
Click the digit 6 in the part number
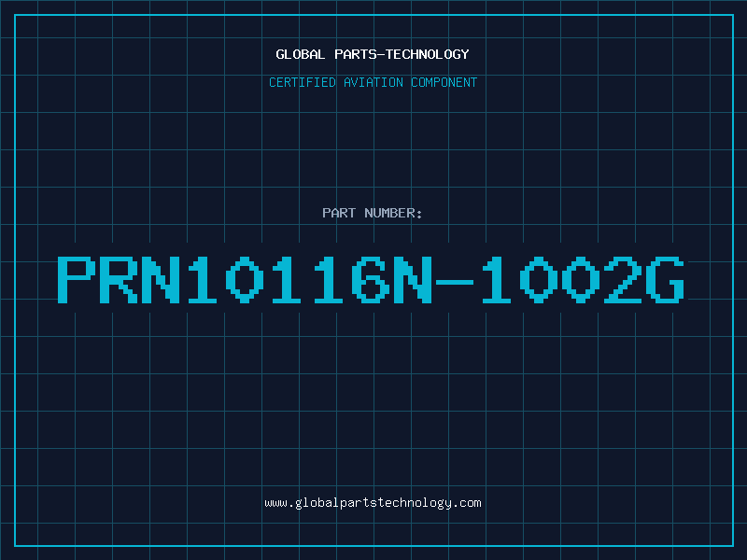click(x=372, y=278)
